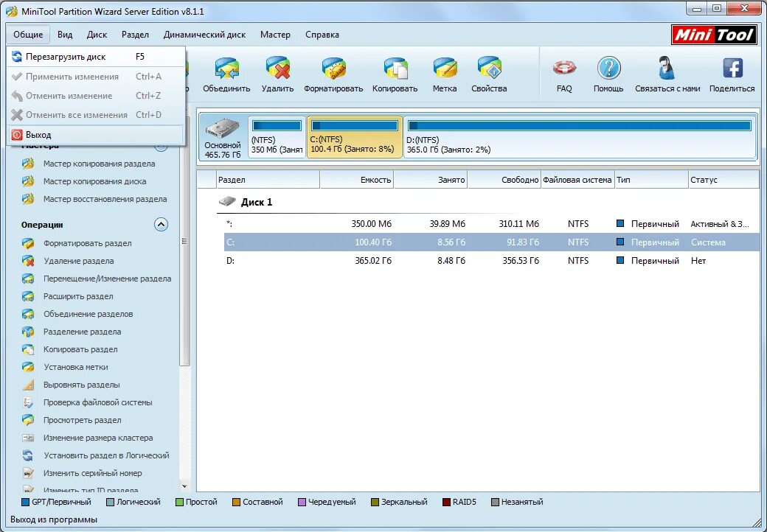Open the Вид menu
Viewport: 767px width, 532px height.
coord(65,35)
